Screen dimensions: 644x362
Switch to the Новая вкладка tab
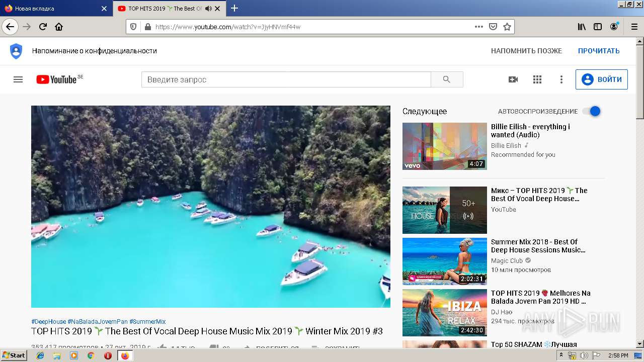pyautogui.click(x=55, y=9)
